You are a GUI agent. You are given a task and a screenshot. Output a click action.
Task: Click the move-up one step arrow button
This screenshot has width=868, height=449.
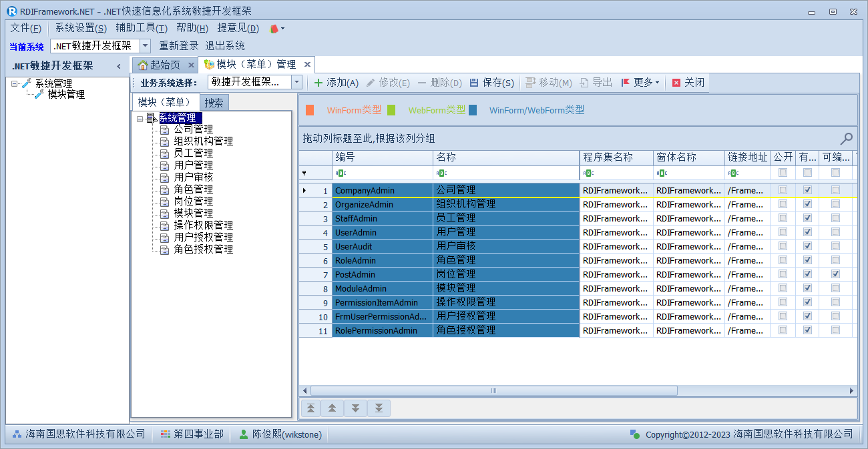[x=333, y=408]
